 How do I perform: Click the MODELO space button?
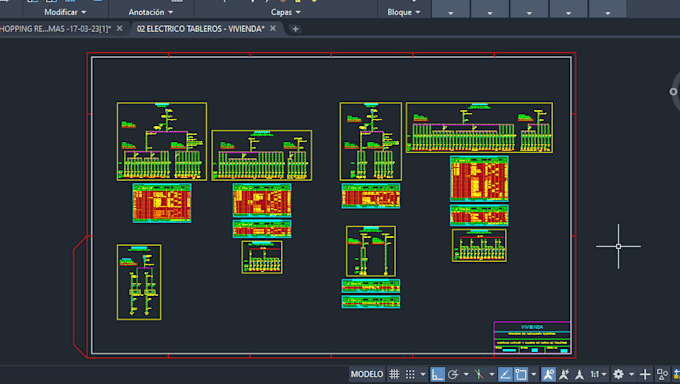(367, 374)
